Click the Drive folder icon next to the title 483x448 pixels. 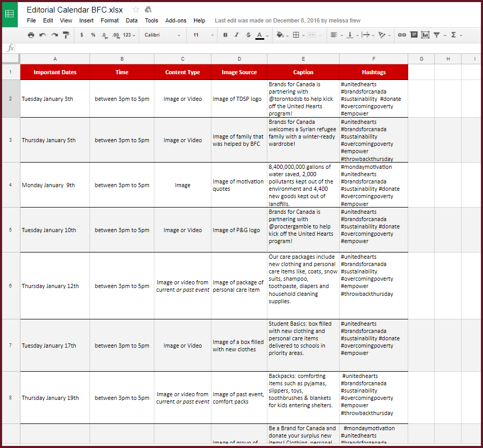point(148,10)
